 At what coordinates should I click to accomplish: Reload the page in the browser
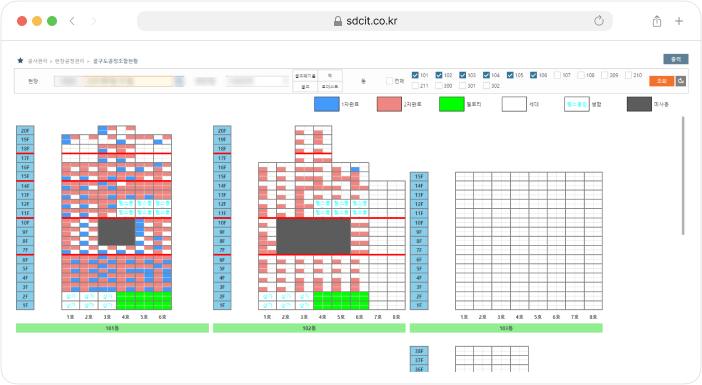click(x=599, y=21)
